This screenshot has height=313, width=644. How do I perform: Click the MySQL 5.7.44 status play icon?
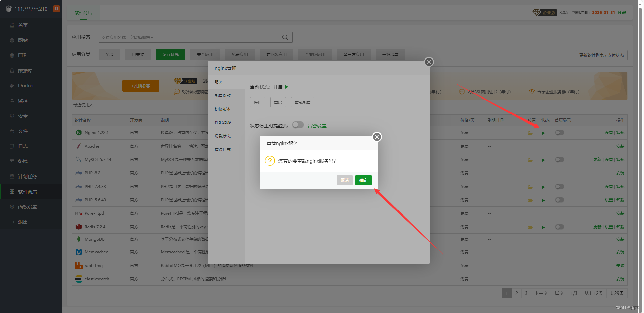[543, 160]
